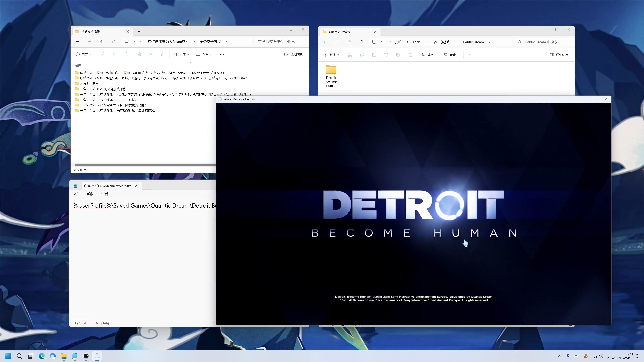This screenshot has width=644, height=362.
Task: Open the View dropdown in Quantic Dream Explorer
Action: click(x=451, y=55)
